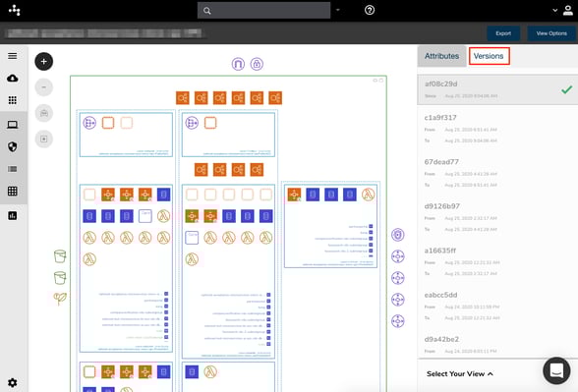
Task: Select the laptop diagram sidebar icon
Action: click(13, 125)
